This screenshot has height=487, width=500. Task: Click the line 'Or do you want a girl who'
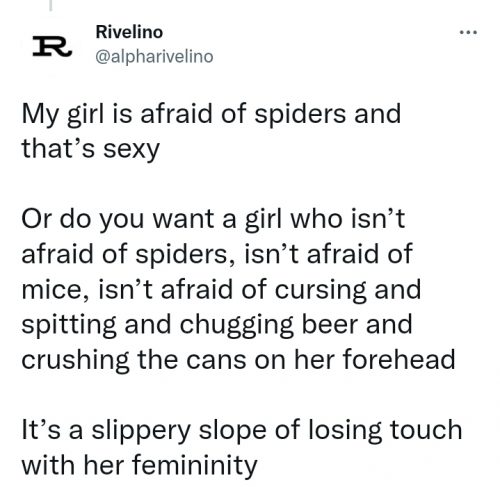coord(213,220)
